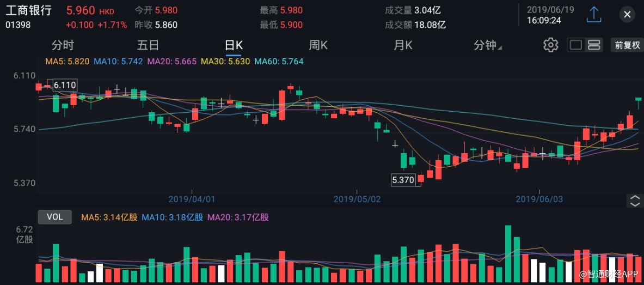Screen dimensions: 644x285
Task: Open chart settings gear icon
Action: 551,45
